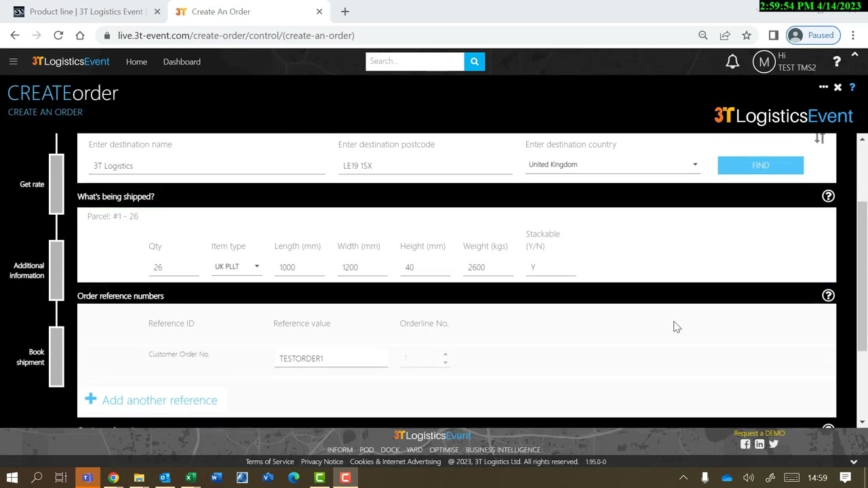
Task: Open the Twitter icon in footer
Action: (774, 444)
